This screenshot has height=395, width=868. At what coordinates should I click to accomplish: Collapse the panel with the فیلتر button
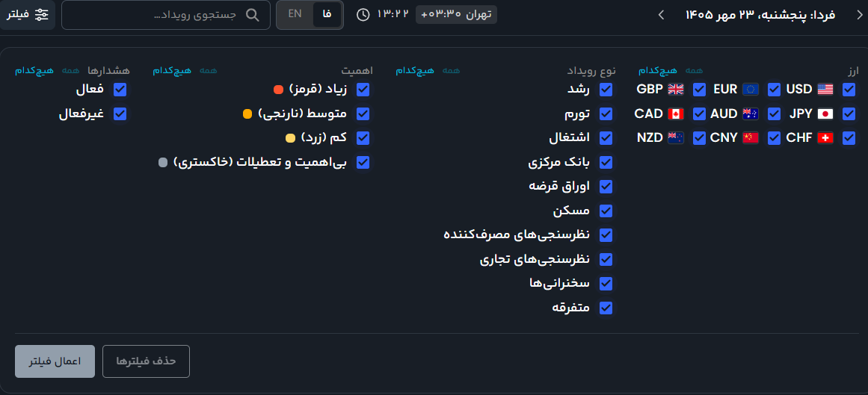point(28,15)
